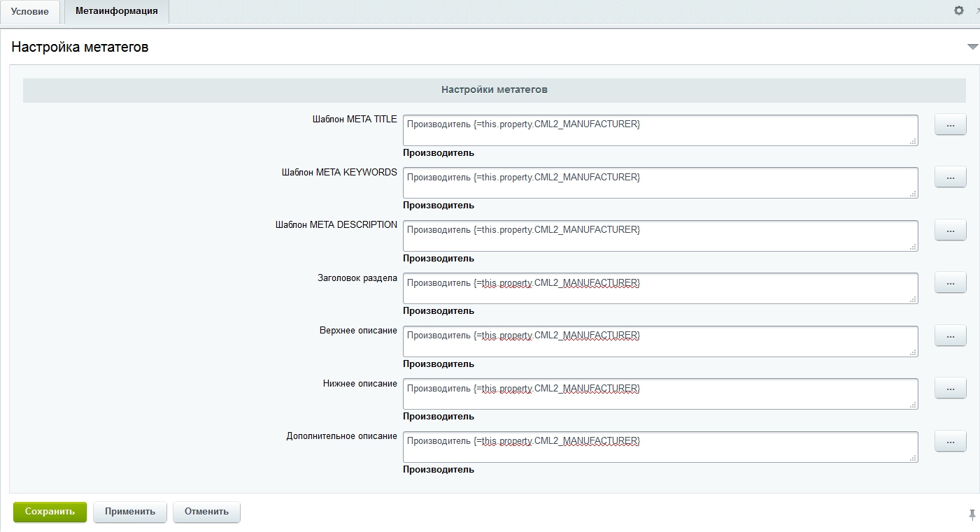
Task: Click resize grip of META TITLE textarea
Action: [x=913, y=141]
